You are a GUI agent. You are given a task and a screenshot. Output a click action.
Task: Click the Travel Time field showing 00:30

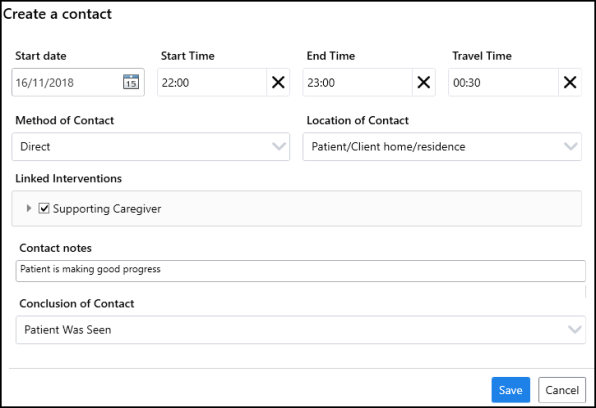[504, 82]
